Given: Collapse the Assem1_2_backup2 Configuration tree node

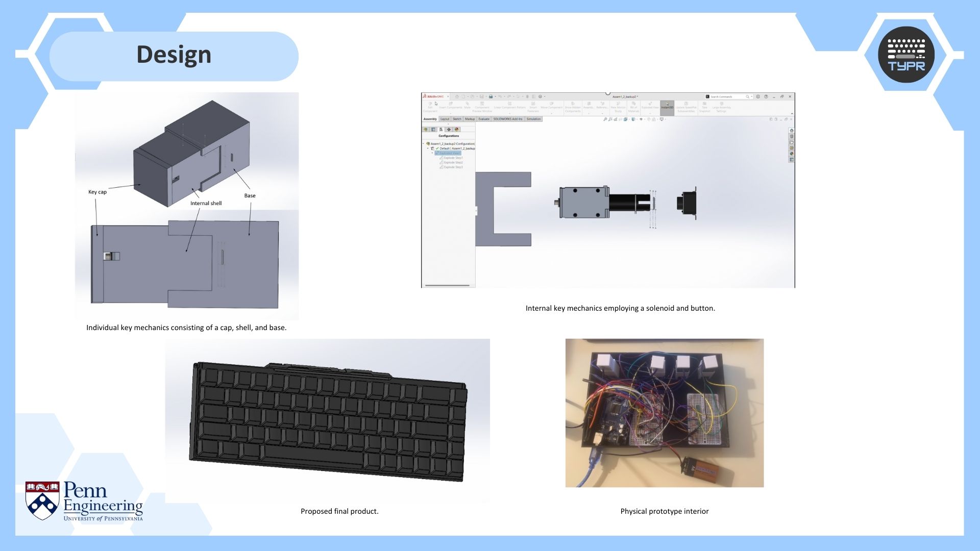Looking at the screenshot, I should click(x=424, y=144).
